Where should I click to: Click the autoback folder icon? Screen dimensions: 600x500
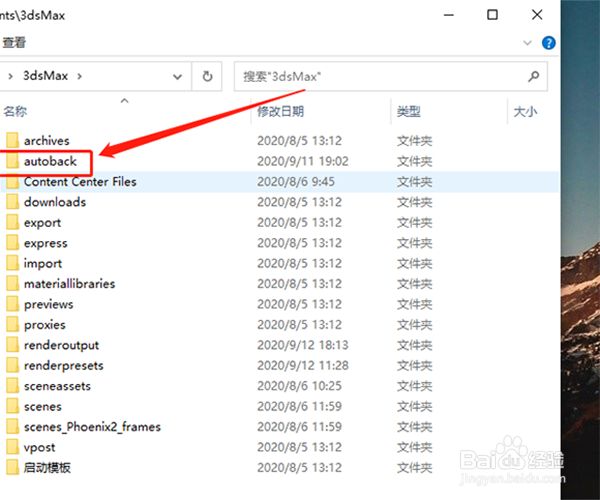click(12, 161)
